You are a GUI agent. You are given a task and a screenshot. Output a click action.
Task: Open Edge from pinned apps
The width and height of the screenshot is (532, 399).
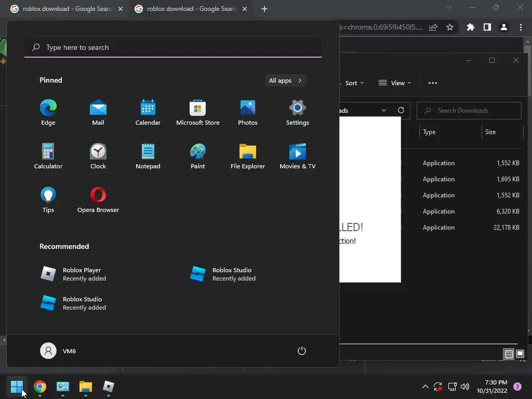(x=48, y=113)
